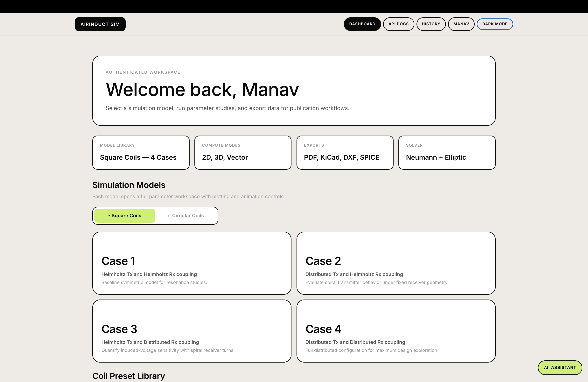This screenshot has height=382, width=588.
Task: Click the Solver stat card
Action: (x=447, y=152)
